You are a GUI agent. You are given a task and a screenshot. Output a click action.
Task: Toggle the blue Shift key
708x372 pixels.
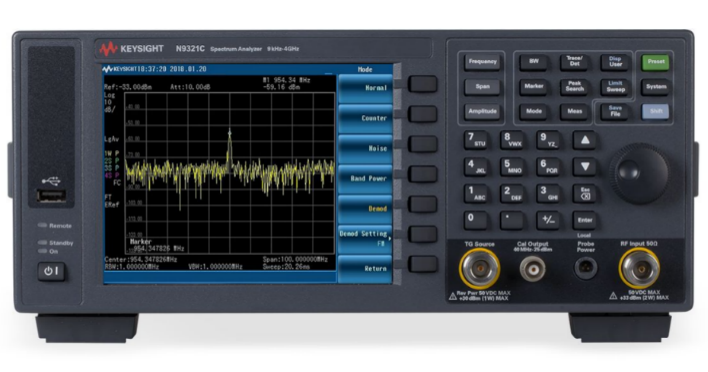(656, 112)
